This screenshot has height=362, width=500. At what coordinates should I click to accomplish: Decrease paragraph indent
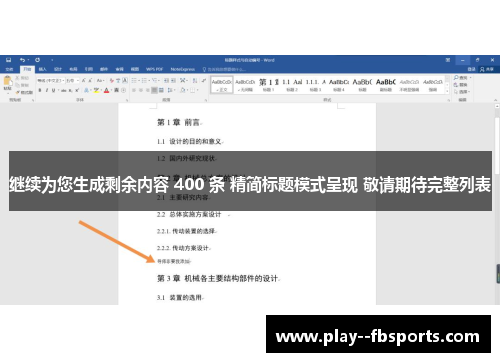point(167,81)
